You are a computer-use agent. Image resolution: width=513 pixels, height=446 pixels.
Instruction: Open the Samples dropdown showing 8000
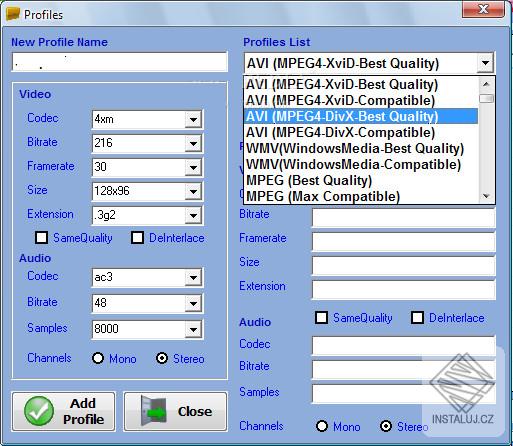(x=193, y=329)
